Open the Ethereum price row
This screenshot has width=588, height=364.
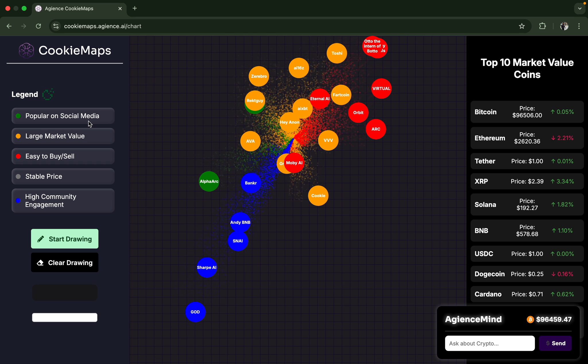(x=527, y=138)
